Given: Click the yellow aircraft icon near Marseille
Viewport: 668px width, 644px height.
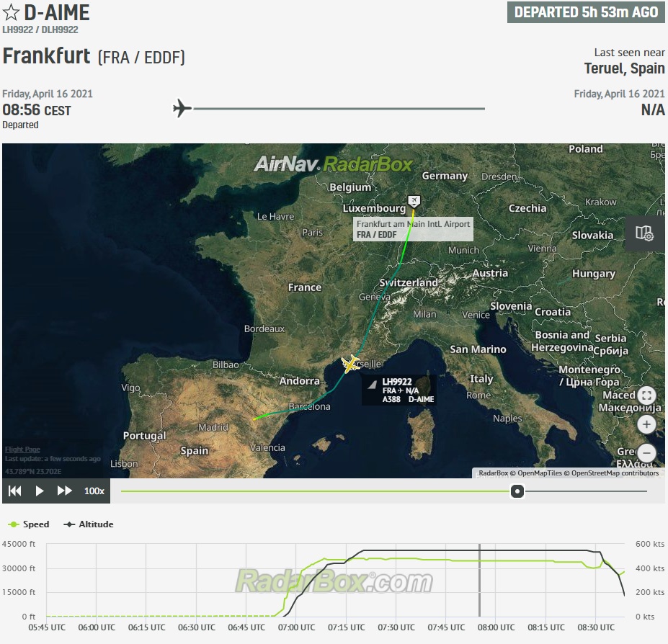Looking at the screenshot, I should pos(350,364).
